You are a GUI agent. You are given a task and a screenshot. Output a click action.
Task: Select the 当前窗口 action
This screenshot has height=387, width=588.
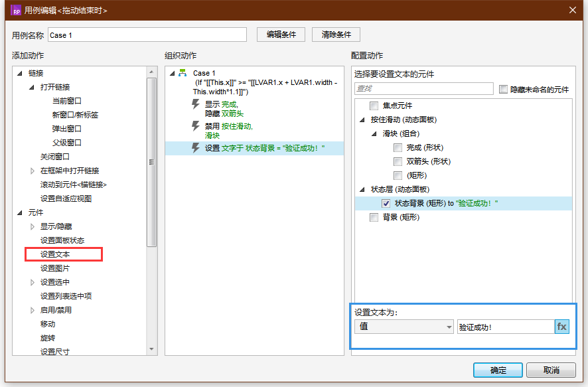coord(67,101)
